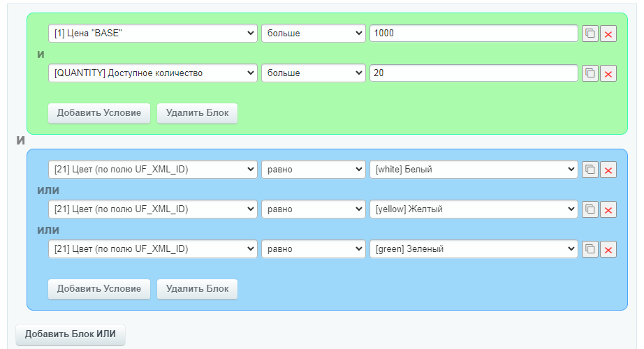This screenshot has height=349, width=644.
Task: Duplicate the Цена "BASE" condition row
Action: click(590, 34)
